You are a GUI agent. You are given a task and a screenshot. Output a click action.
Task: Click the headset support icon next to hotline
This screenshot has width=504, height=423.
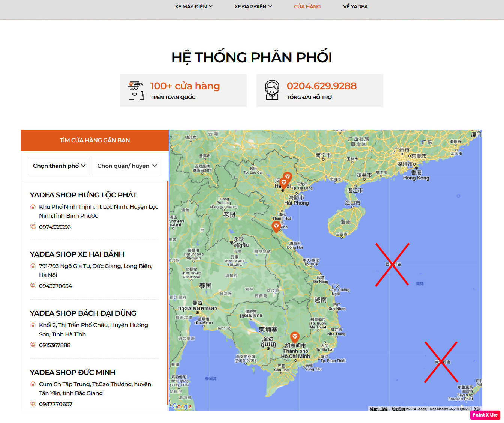click(x=273, y=90)
